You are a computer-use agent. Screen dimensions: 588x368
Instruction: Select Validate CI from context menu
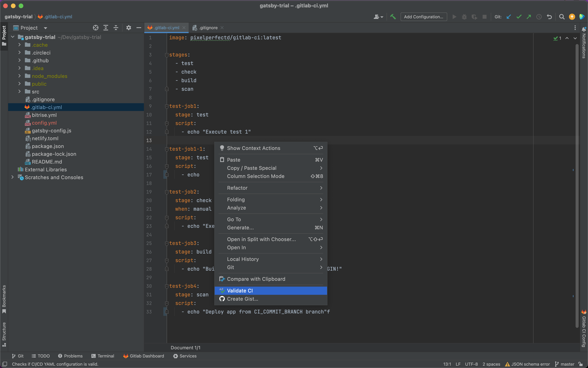point(271,291)
